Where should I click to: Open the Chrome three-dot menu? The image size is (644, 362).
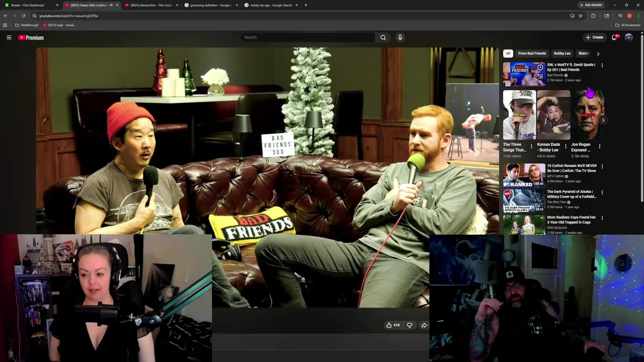pos(638,16)
